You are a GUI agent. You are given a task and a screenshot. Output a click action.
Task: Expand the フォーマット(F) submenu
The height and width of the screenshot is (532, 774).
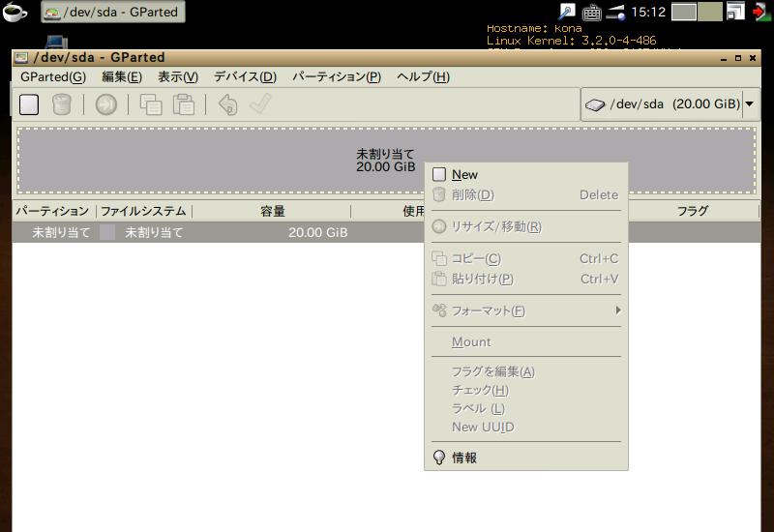coord(526,310)
